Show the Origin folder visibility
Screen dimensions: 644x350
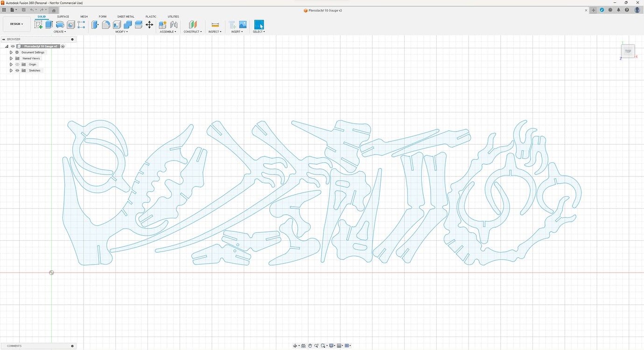[x=17, y=64]
